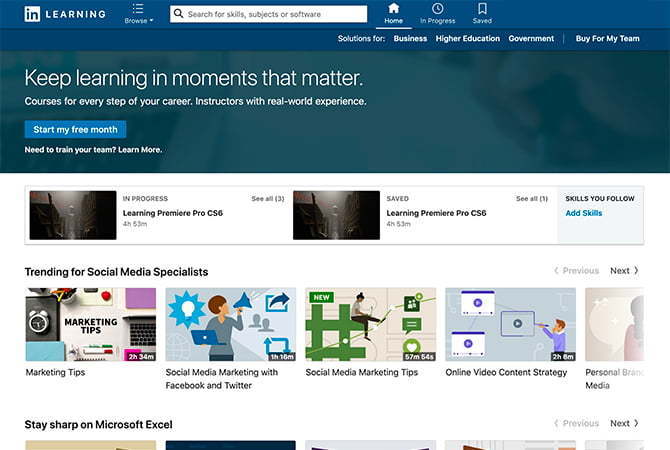Open the Marketing Tips title link
Image resolution: width=670 pixels, height=450 pixels.
[55, 372]
